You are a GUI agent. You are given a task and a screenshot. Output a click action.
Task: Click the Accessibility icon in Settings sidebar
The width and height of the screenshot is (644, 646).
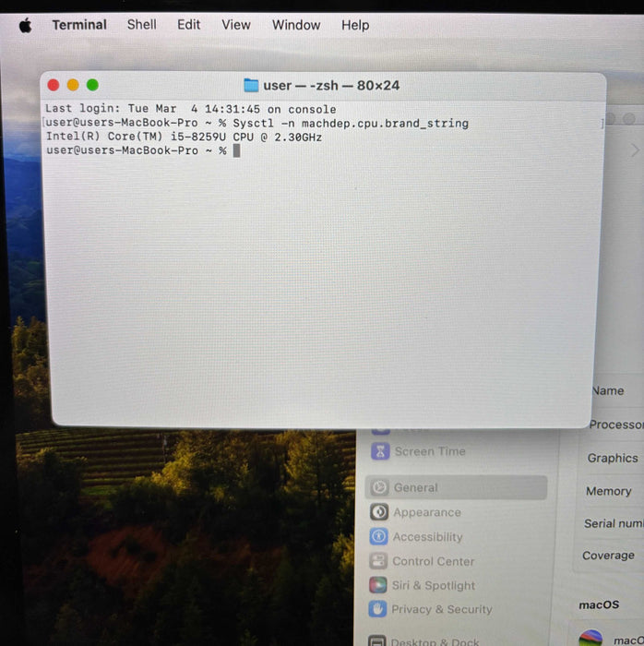379,536
